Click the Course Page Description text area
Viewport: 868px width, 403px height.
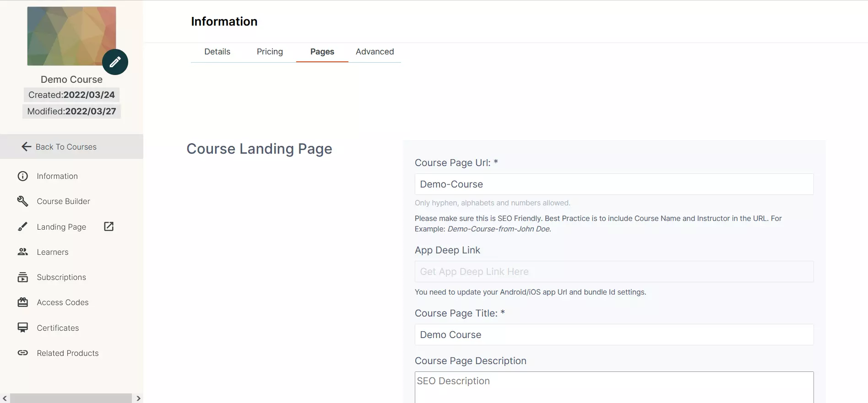(x=614, y=387)
